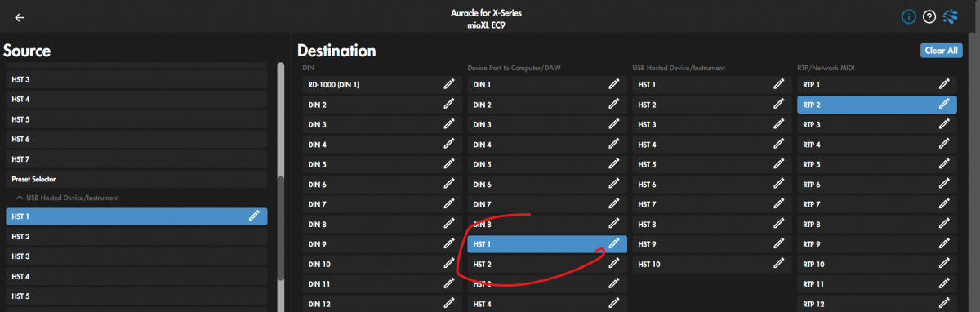Edit HST 1 under USB Hosted Device destination

coord(779,84)
